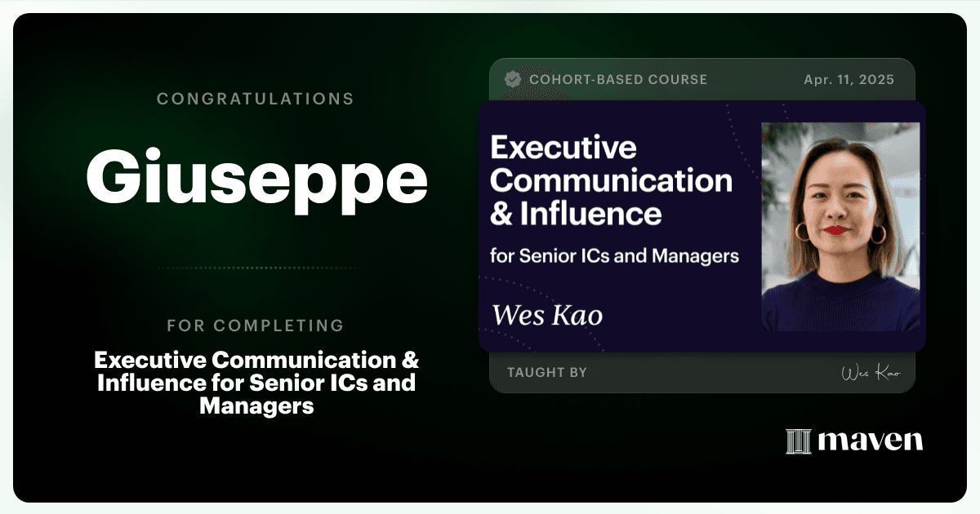
Task: Click the dotted divider line under Giuseppe
Action: tap(256, 268)
